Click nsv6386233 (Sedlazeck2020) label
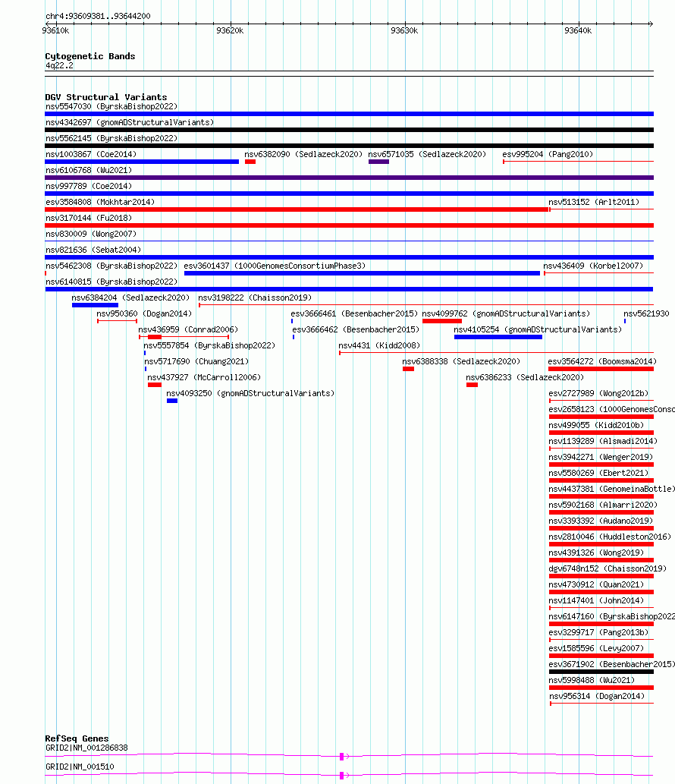Screen dimensions: 675x784 point(525,379)
